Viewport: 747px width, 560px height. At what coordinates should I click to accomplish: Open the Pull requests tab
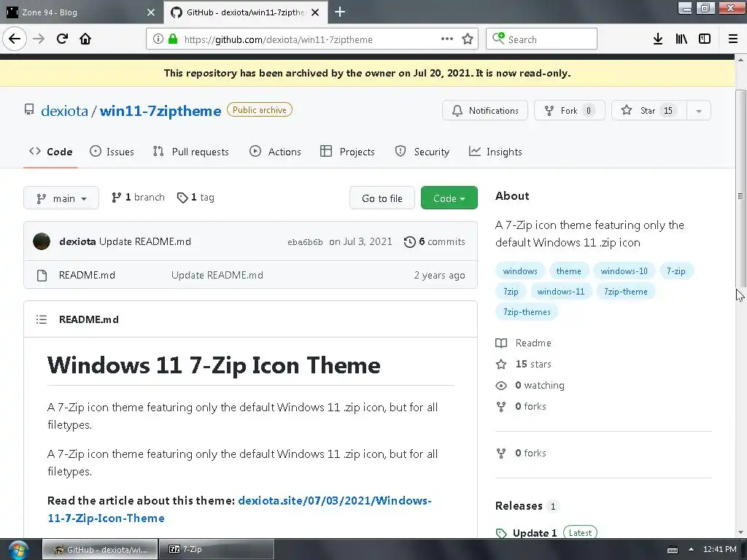[x=190, y=152]
